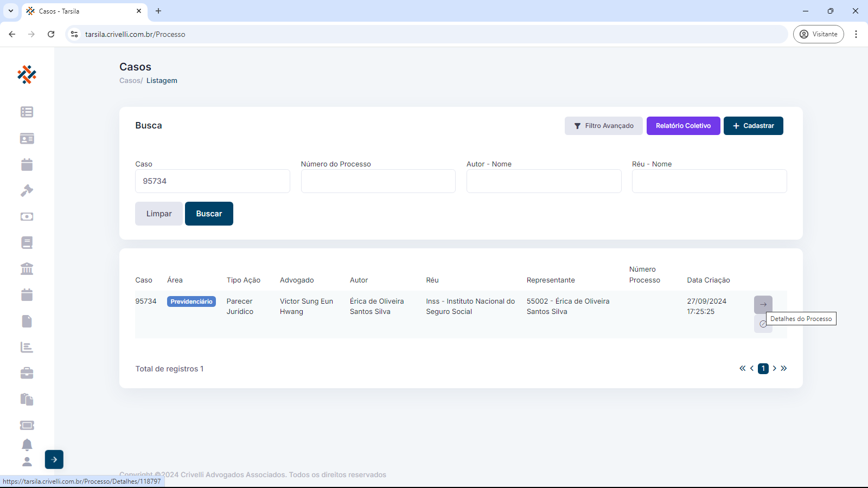Open the Filtro Avançado filter panel
This screenshot has width=868, height=488.
pos(603,126)
